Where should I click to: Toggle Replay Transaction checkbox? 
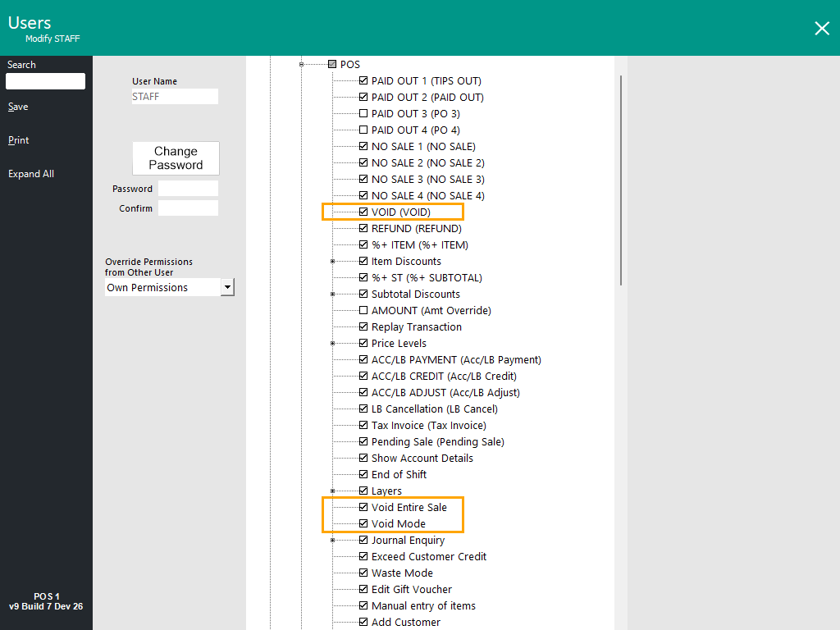tap(363, 326)
